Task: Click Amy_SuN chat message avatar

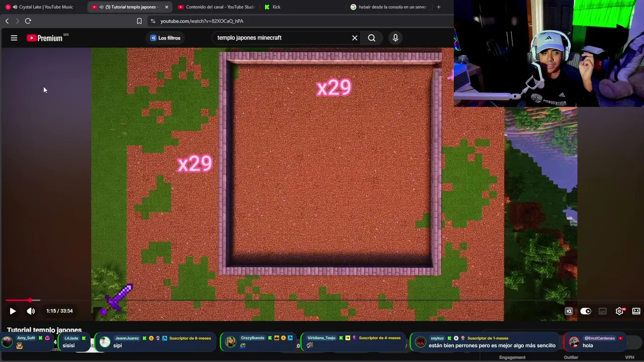Action: 7,342
